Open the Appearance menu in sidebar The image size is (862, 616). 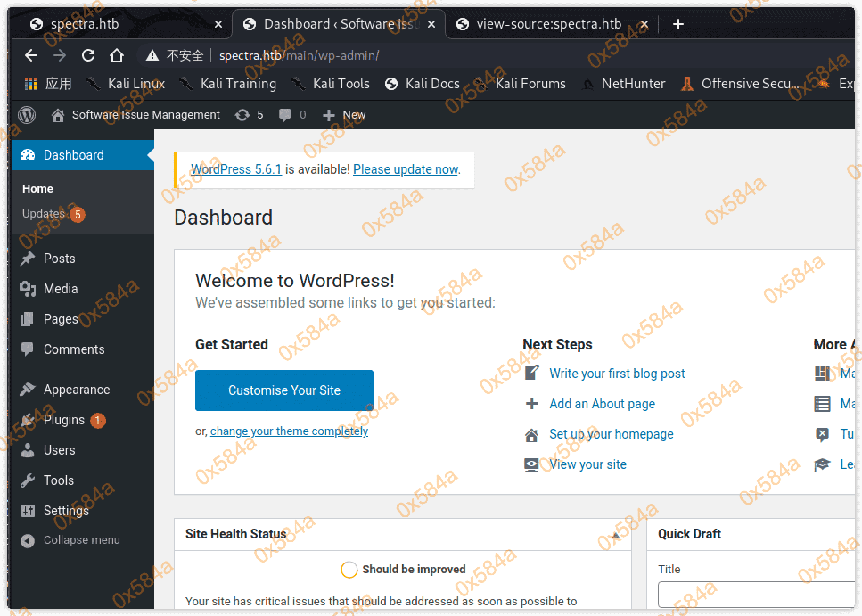(x=76, y=390)
